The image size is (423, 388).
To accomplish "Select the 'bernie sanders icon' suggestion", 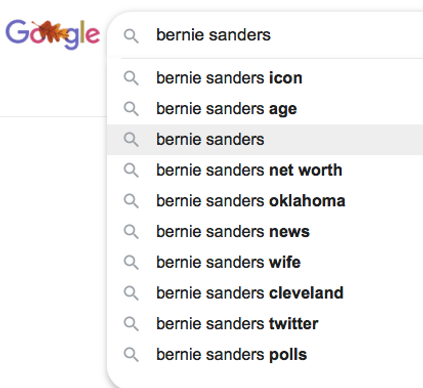I will (x=265, y=78).
